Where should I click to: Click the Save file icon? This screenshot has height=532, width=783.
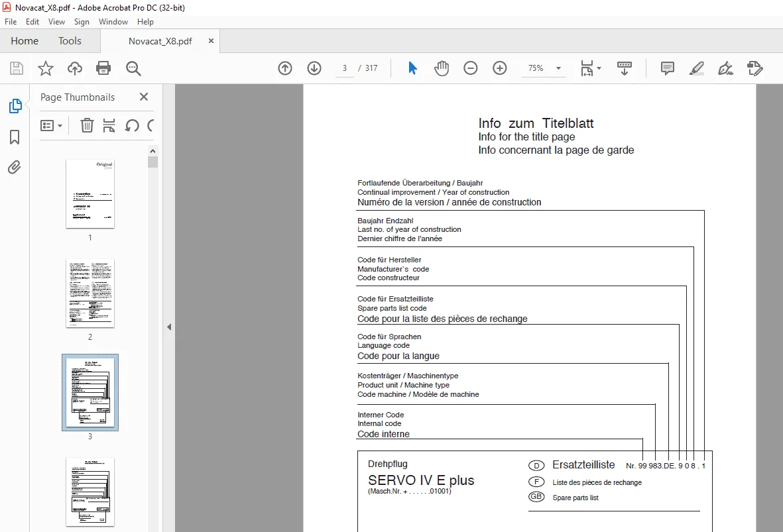click(17, 68)
